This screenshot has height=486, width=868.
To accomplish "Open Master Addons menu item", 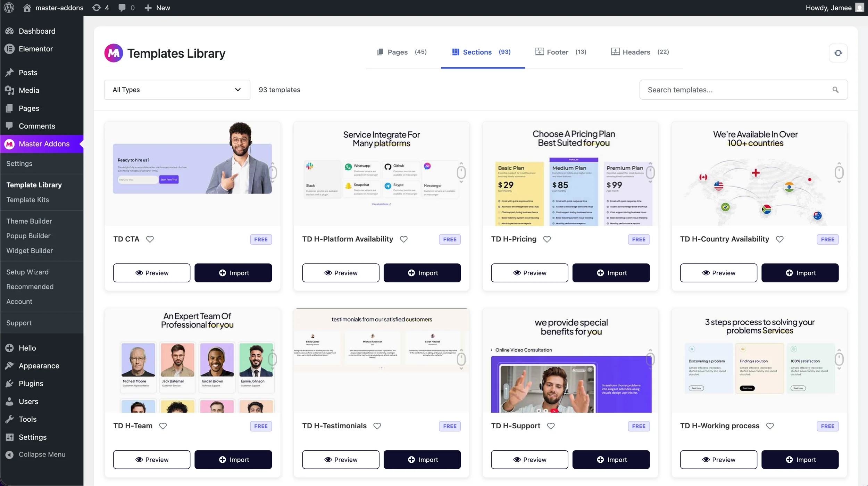I will (42, 144).
